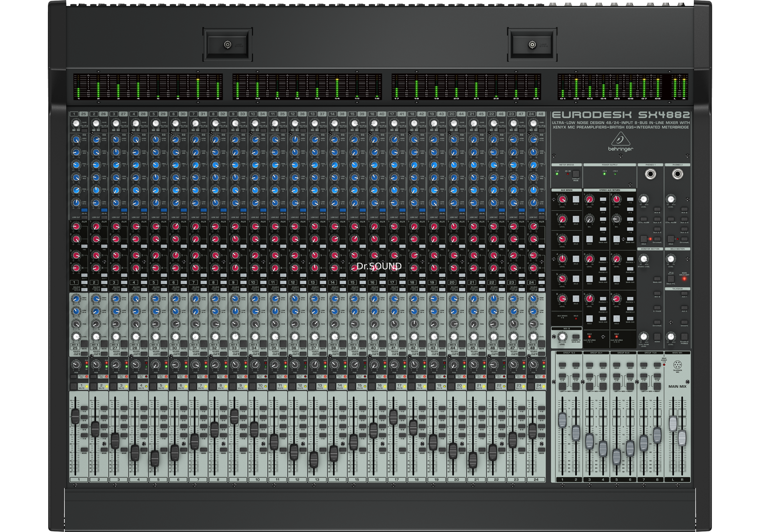Toggle the SOLO/PFL mode button
The width and height of the screenshot is (760, 532).
click(x=671, y=279)
